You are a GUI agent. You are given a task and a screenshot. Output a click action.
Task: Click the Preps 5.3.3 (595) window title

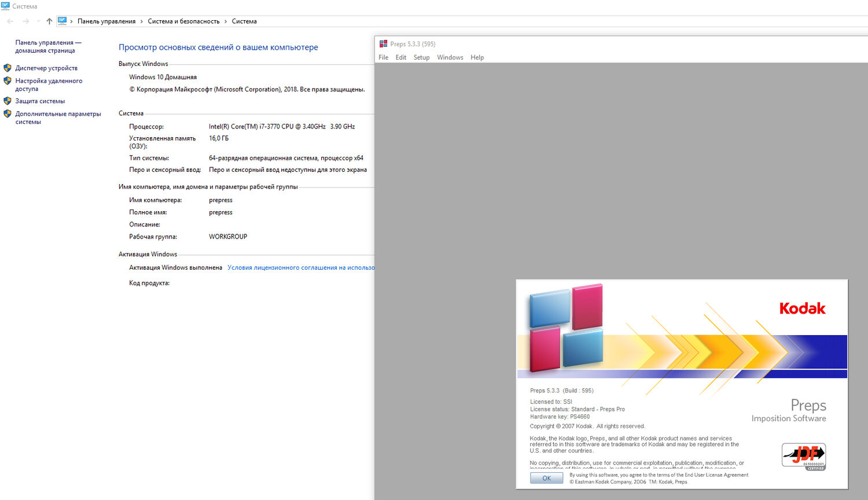pyautogui.click(x=413, y=44)
